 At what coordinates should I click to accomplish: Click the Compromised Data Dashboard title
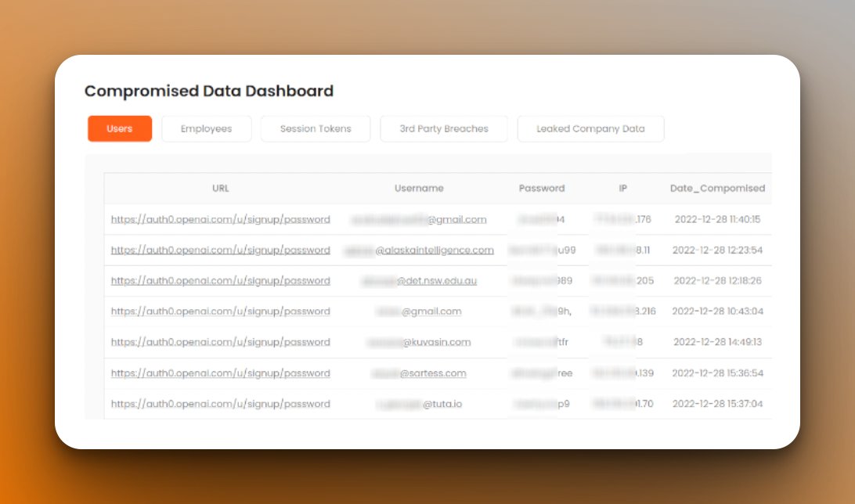point(209,91)
